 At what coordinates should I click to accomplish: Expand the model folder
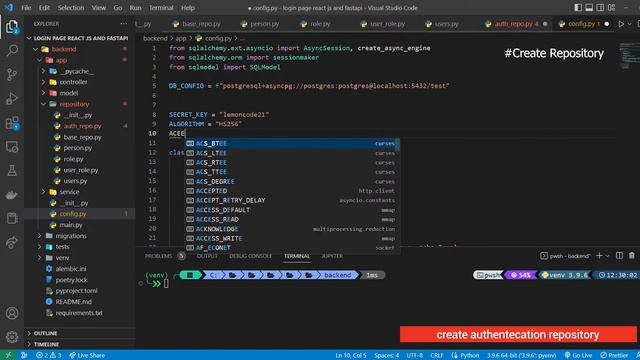[x=44, y=93]
